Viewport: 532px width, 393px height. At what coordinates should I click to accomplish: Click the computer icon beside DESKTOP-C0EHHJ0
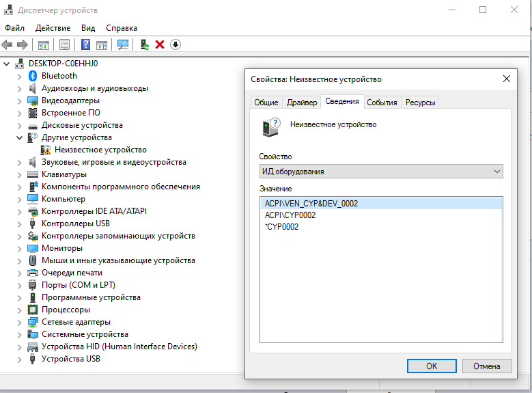pos(20,63)
